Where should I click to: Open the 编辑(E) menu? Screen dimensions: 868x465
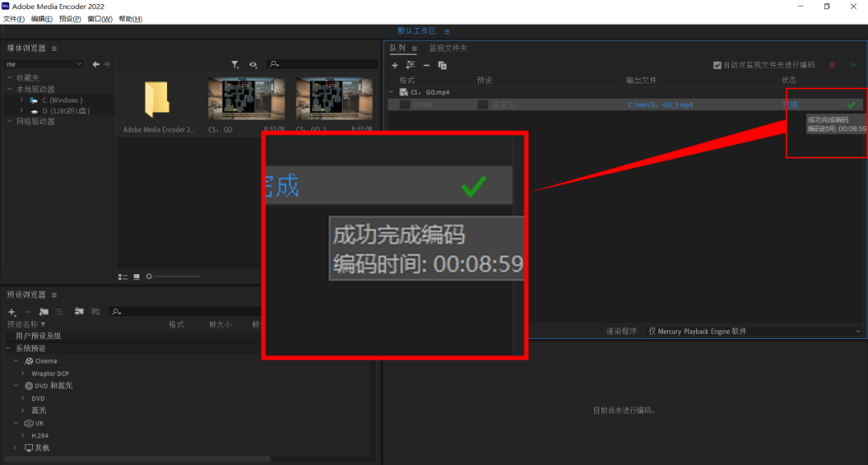42,19
